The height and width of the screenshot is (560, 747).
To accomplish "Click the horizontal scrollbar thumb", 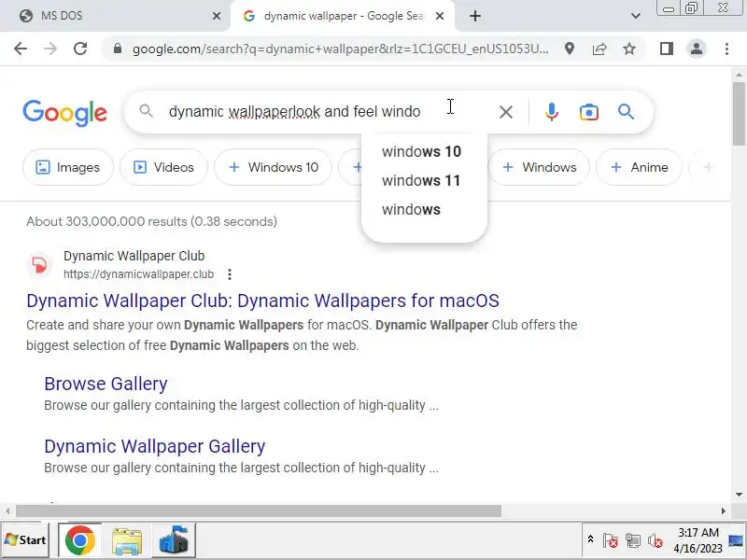I will (x=259, y=511).
